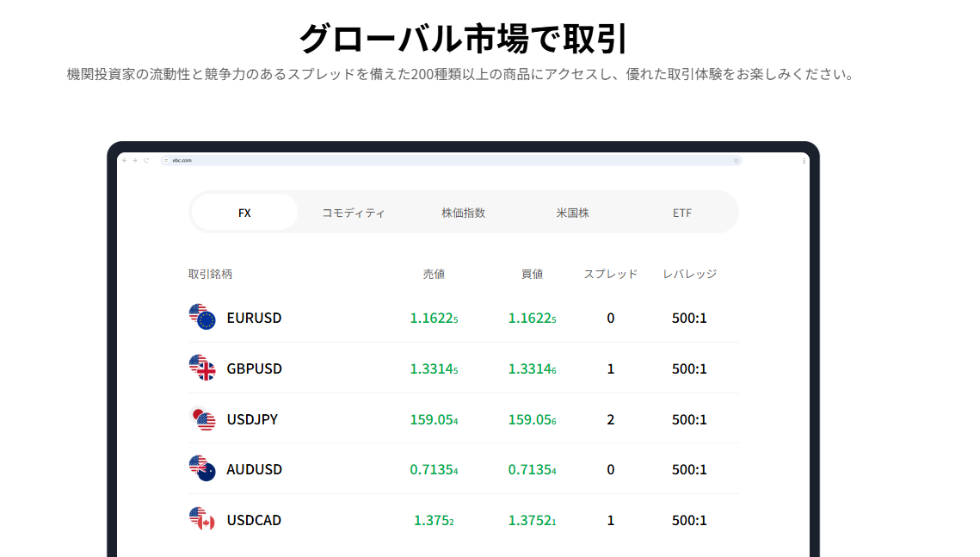
Task: Click the bookmark star in address bar
Action: click(737, 161)
